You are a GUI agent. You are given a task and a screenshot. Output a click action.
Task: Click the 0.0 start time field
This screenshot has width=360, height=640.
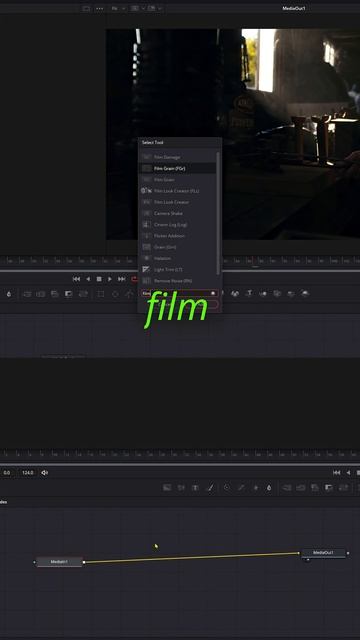click(x=7, y=473)
